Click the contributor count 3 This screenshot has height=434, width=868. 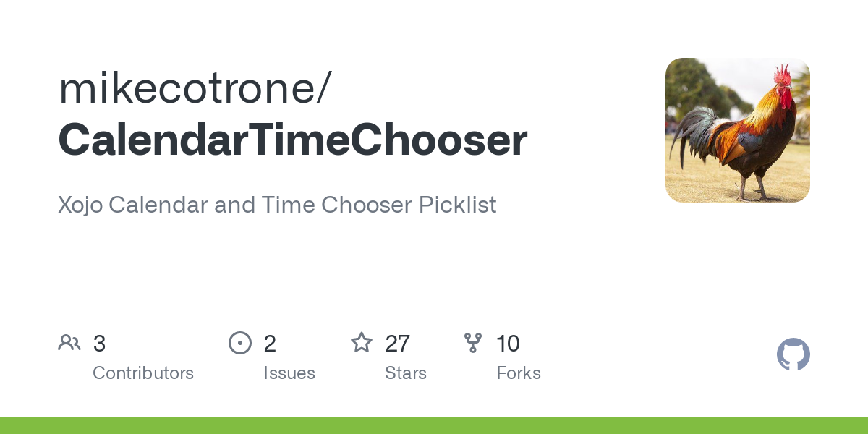(99, 344)
